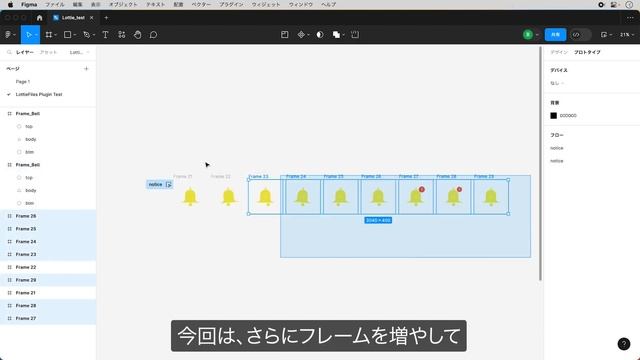Open a new tab with plus

tap(106, 18)
